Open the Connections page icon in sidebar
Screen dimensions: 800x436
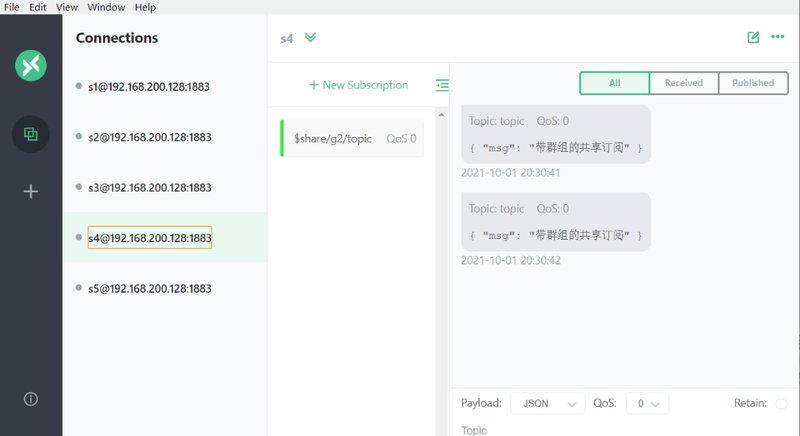coord(31,134)
